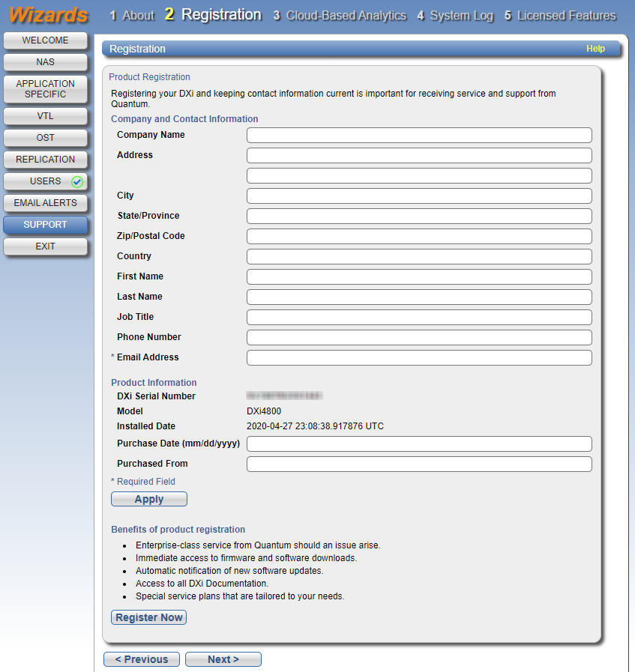
Task: Open the Help link
Action: [595, 49]
